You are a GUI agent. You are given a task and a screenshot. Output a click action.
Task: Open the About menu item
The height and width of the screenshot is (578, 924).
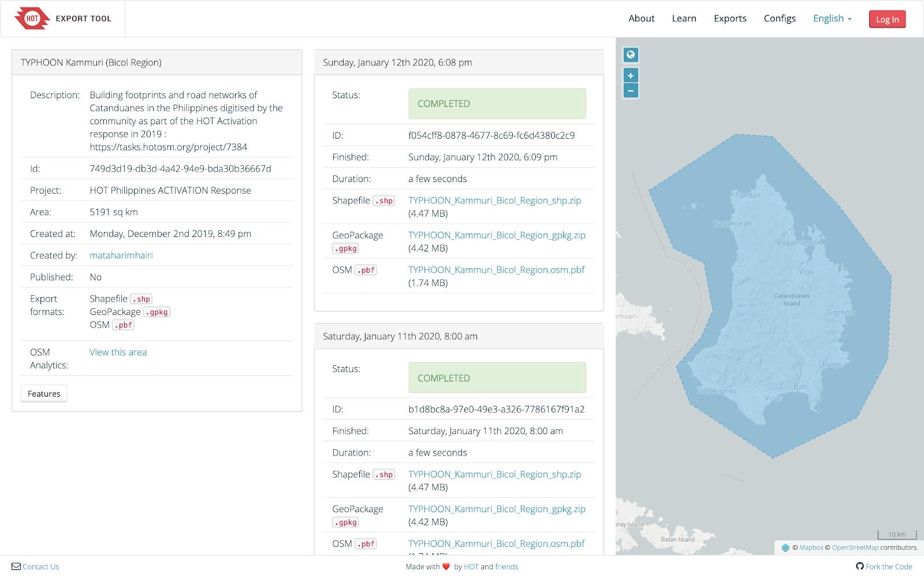click(x=642, y=18)
